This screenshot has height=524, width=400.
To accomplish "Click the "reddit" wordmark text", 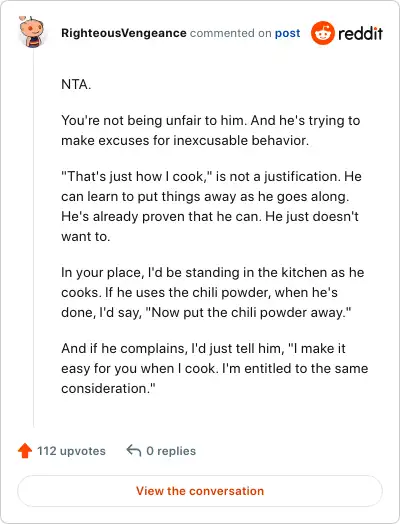I will 361,33.
